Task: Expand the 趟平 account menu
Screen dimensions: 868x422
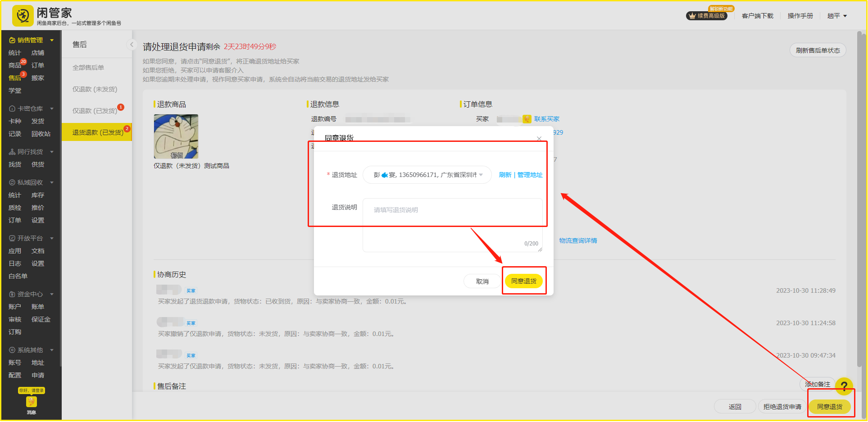Action: pos(837,16)
